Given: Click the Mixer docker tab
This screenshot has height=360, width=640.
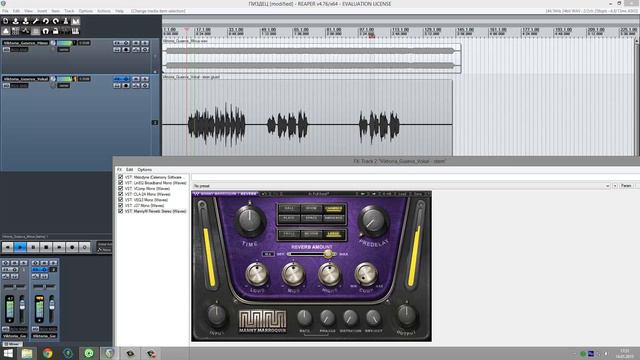Looking at the screenshot, I should pyautogui.click(x=12, y=344).
